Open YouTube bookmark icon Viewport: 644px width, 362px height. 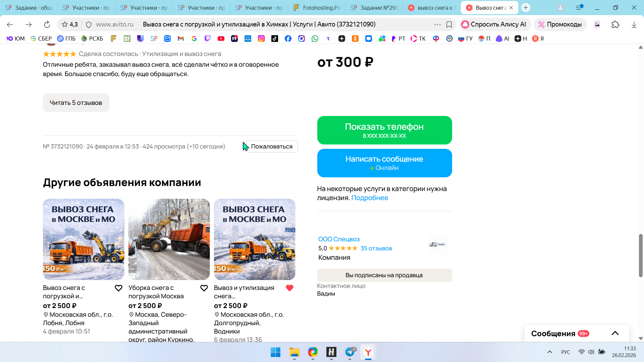[221, 39]
